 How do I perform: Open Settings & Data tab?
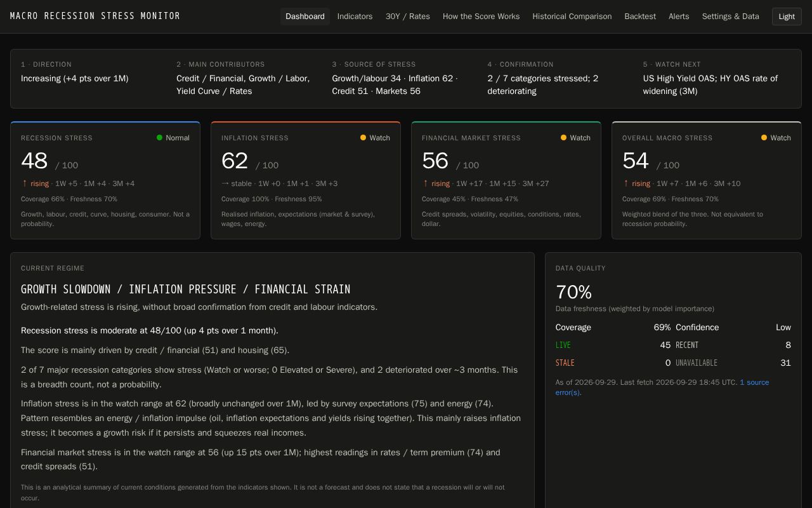pos(731,17)
